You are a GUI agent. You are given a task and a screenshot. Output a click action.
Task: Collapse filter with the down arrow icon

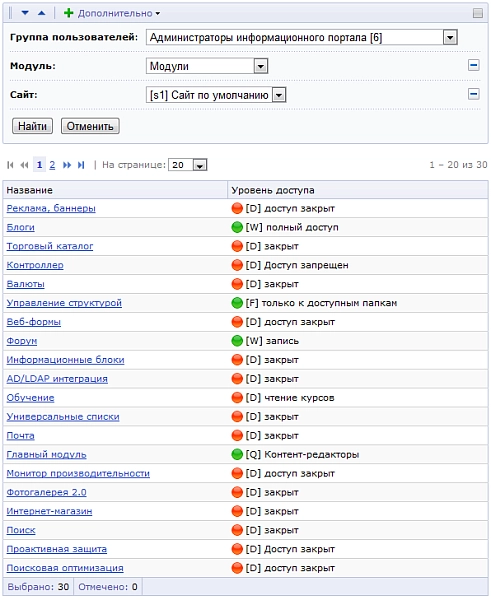25,13
